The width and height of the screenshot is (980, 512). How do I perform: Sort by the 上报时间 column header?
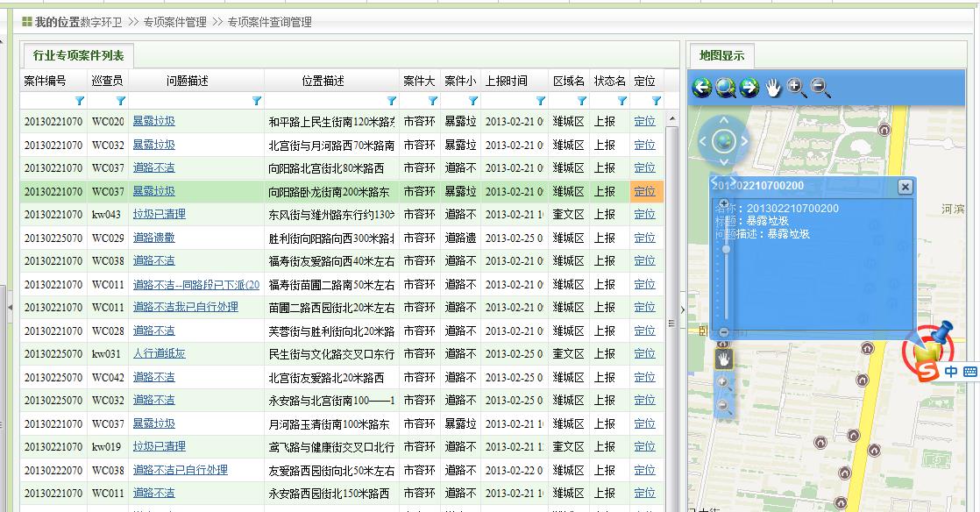click(515, 81)
